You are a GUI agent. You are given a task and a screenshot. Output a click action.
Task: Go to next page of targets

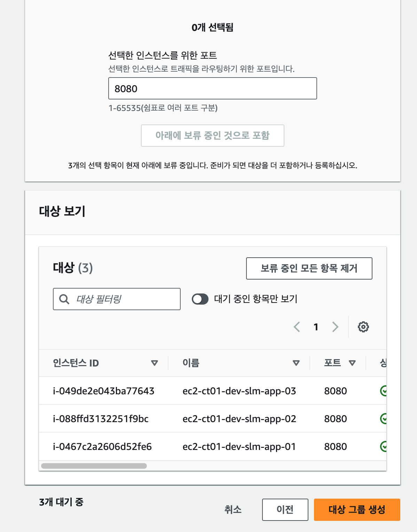pyautogui.click(x=335, y=327)
